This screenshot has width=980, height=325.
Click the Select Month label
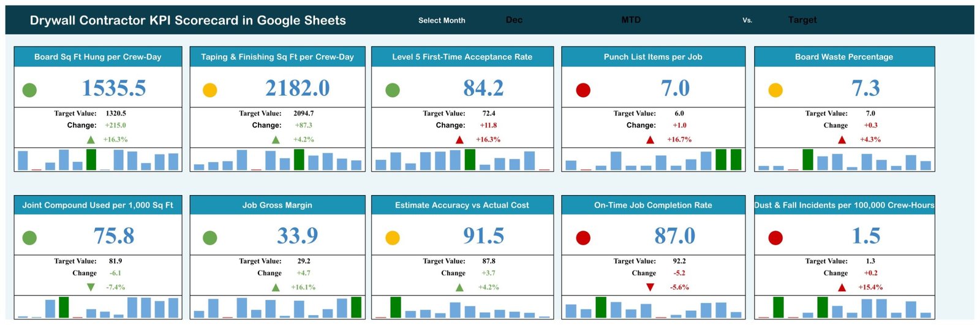pos(442,20)
